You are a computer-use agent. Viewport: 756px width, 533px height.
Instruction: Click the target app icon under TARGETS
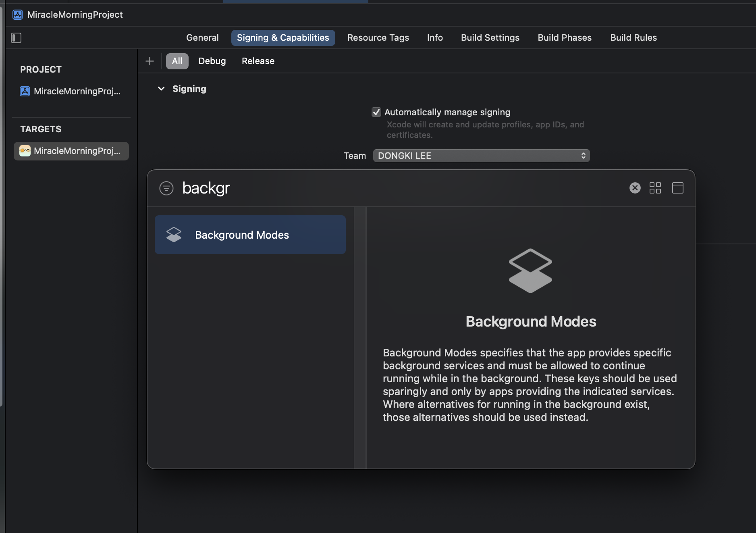click(25, 151)
